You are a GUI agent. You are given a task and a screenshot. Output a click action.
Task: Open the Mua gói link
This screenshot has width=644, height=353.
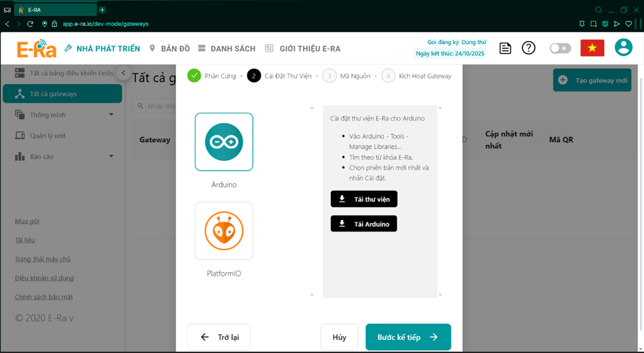click(27, 221)
